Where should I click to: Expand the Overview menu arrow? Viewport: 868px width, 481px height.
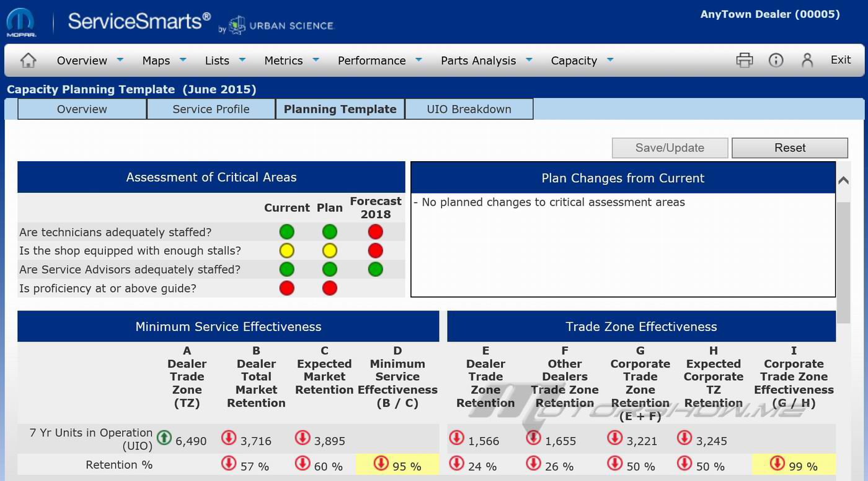120,60
